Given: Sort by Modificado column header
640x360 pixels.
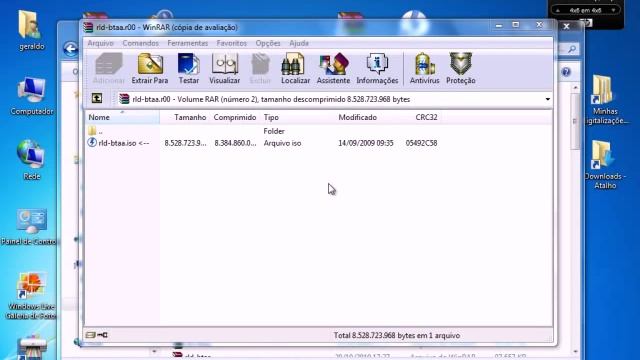Looking at the screenshot, I should pyautogui.click(x=367, y=118).
